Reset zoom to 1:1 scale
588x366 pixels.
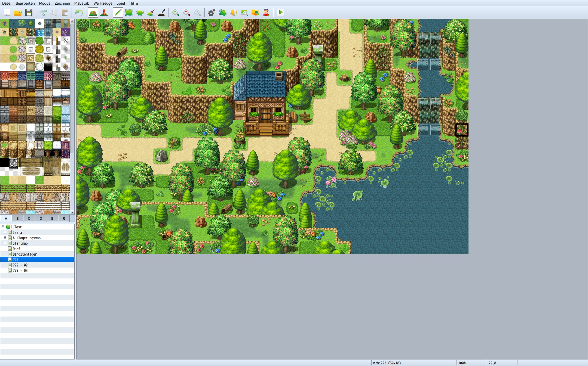pos(197,12)
